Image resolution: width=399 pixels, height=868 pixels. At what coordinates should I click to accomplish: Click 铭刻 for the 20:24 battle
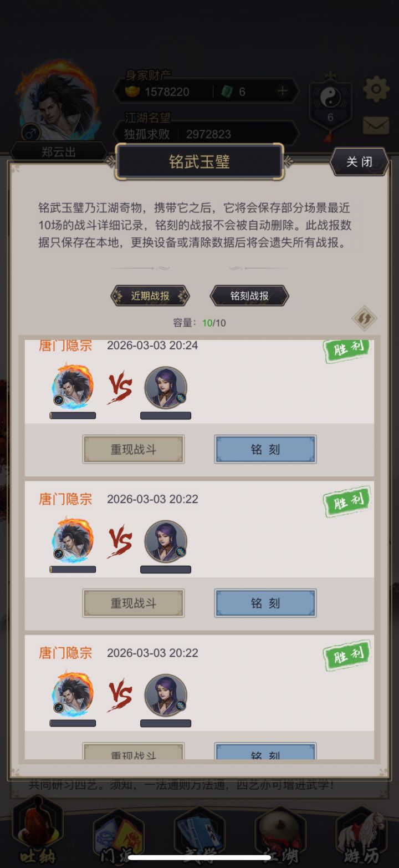[x=265, y=449]
